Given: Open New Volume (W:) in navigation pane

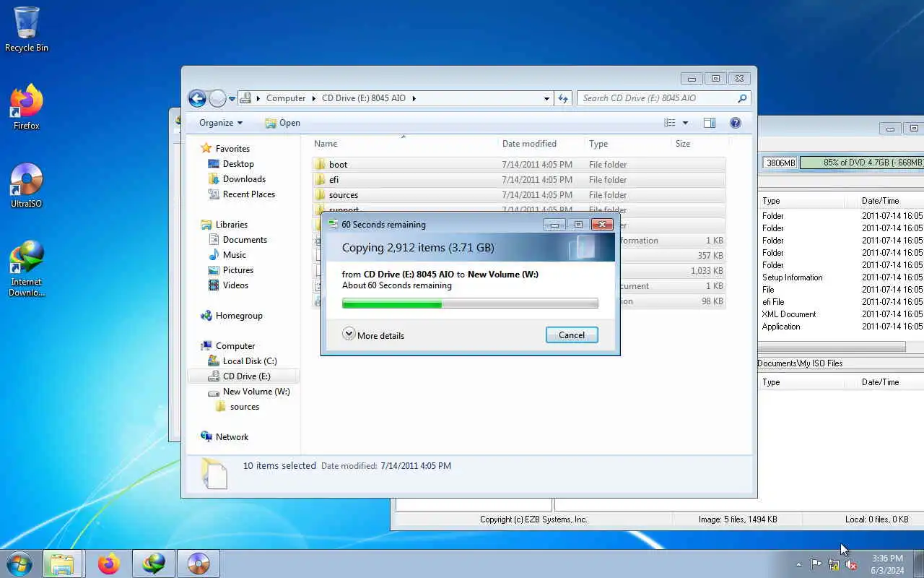Looking at the screenshot, I should click(x=256, y=392).
